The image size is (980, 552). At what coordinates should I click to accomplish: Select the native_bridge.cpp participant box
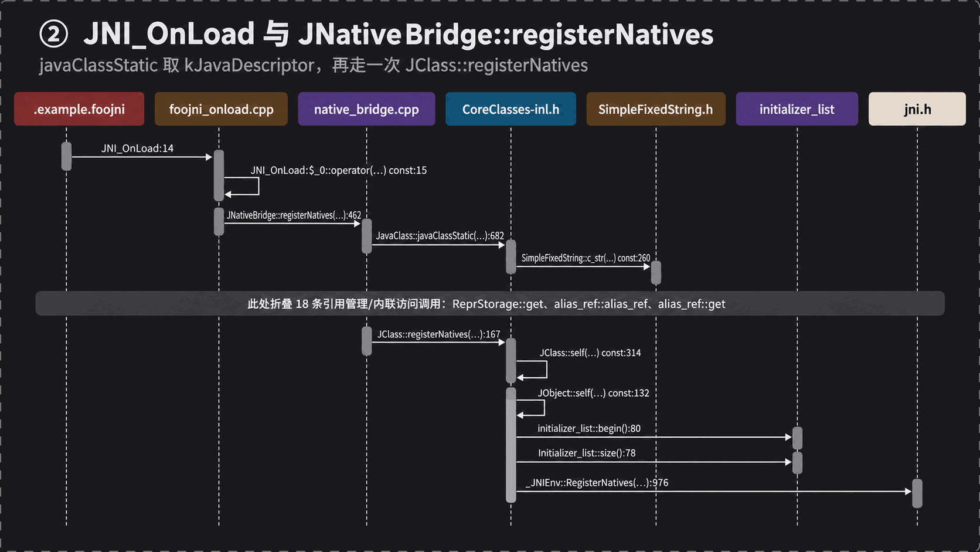click(x=366, y=109)
